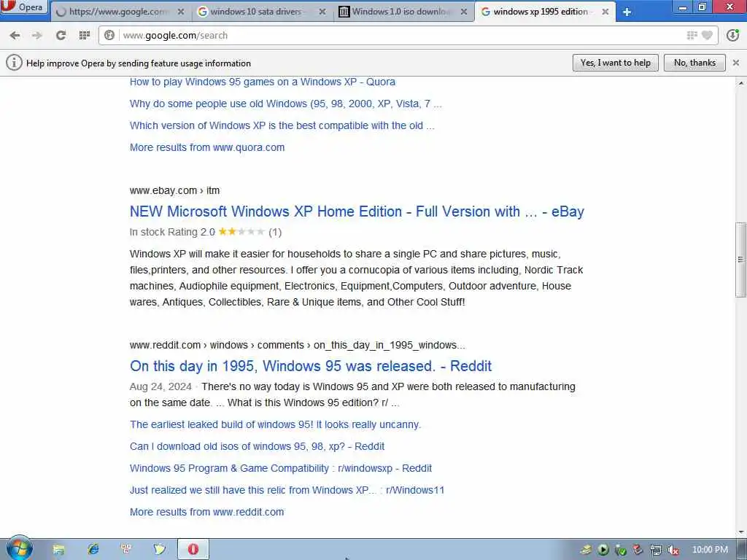Open More results from www.quora.com

206,147
